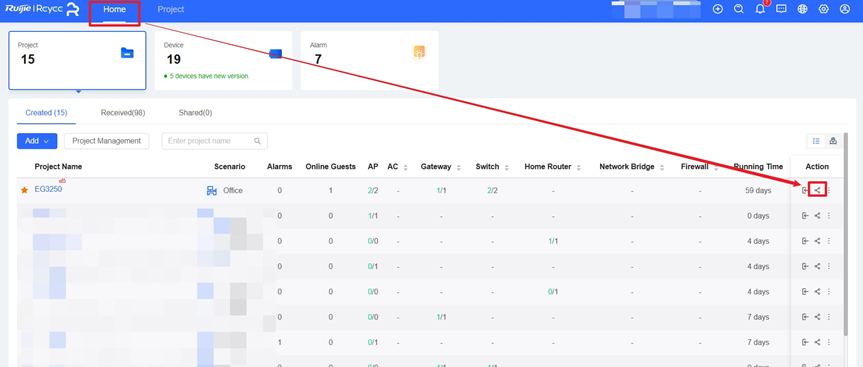Screen dimensions: 863x367
Task: Switch to list view toggle
Action: click(816, 141)
